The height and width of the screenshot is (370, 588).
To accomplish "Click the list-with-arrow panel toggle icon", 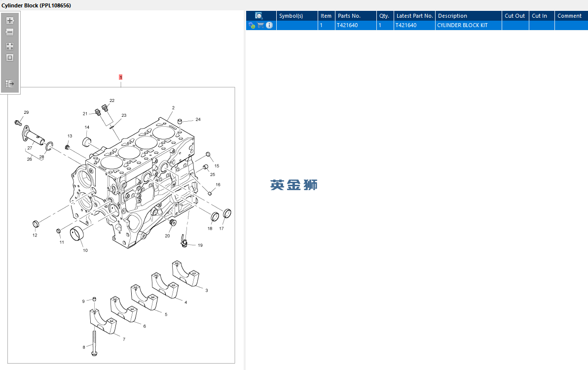I will tap(10, 84).
